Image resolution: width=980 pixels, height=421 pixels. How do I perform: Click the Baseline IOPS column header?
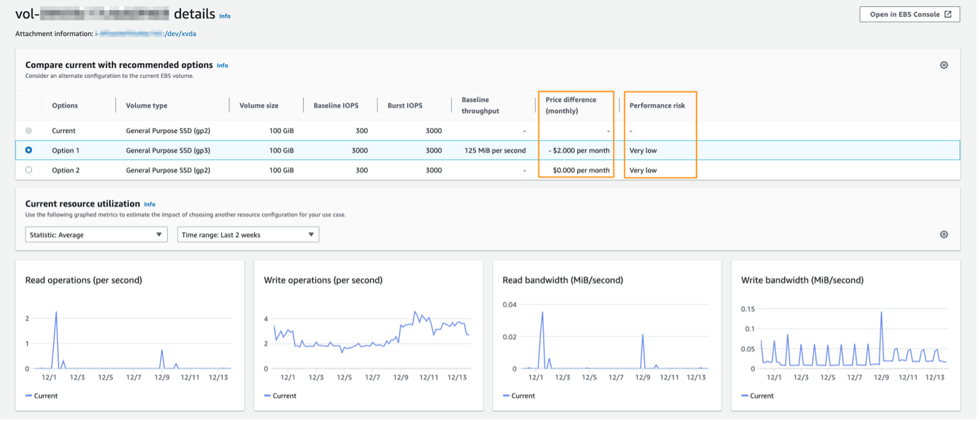point(336,105)
